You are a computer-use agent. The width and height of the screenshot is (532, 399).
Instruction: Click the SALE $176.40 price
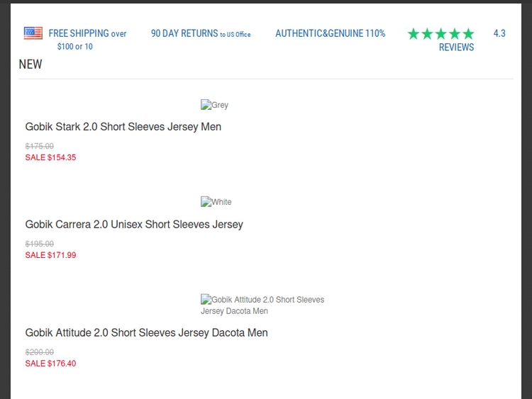click(x=50, y=364)
